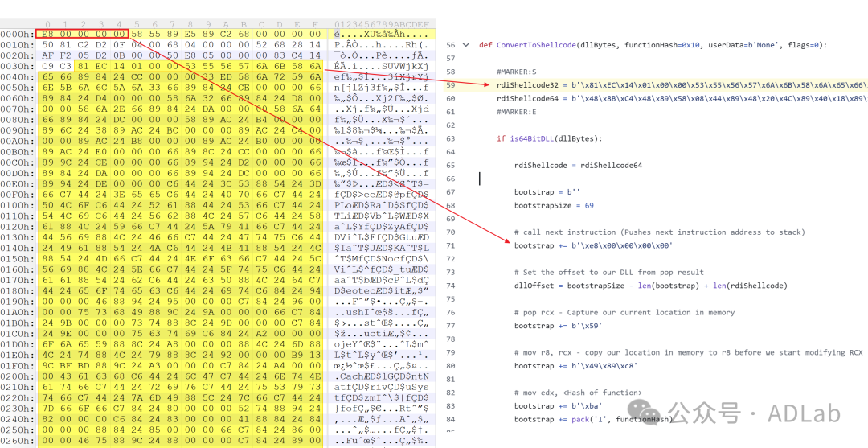Collapse the ConvertToShellcode function fold chevron
Screen dimensions: 868x448
pos(466,45)
